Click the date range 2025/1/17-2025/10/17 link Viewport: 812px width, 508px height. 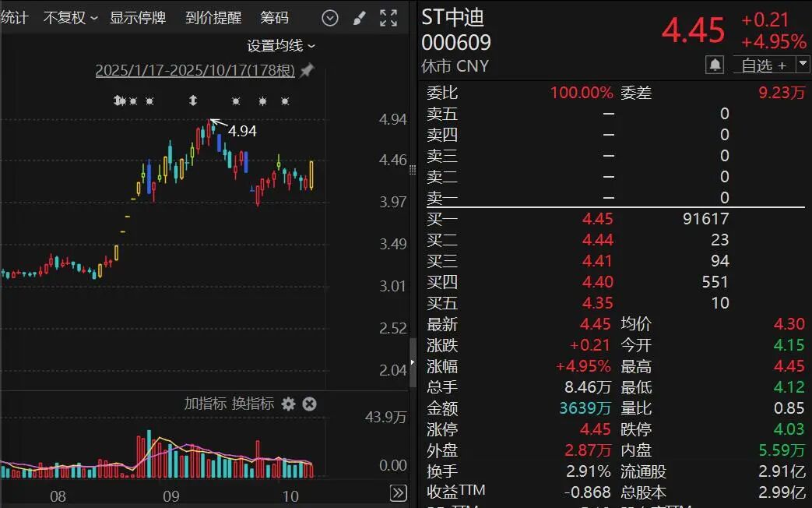(195, 70)
